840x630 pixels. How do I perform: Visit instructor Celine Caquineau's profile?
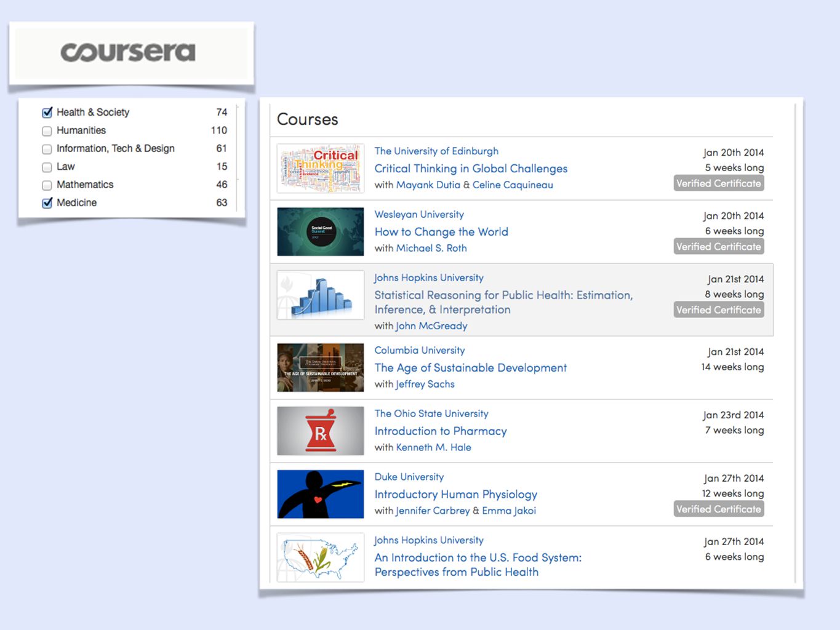pos(513,185)
